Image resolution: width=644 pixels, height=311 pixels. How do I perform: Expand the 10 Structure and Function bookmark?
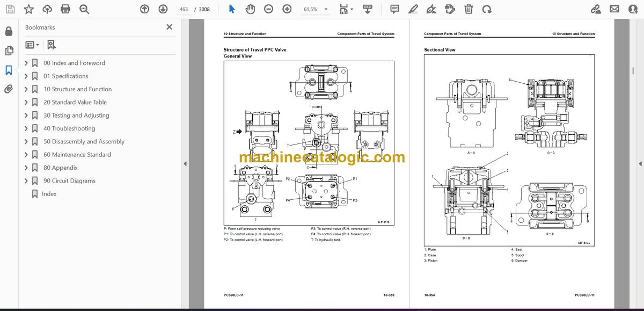[26, 89]
